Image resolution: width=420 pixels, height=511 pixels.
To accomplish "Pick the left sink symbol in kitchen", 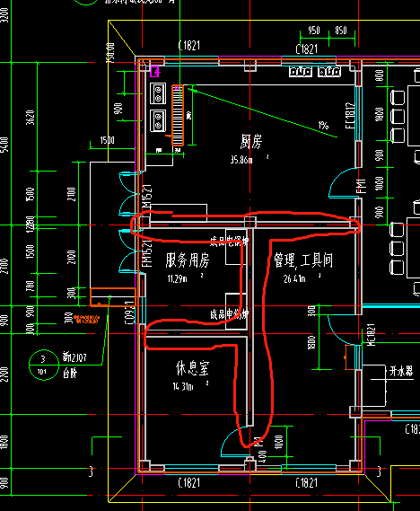I will tap(301, 71).
